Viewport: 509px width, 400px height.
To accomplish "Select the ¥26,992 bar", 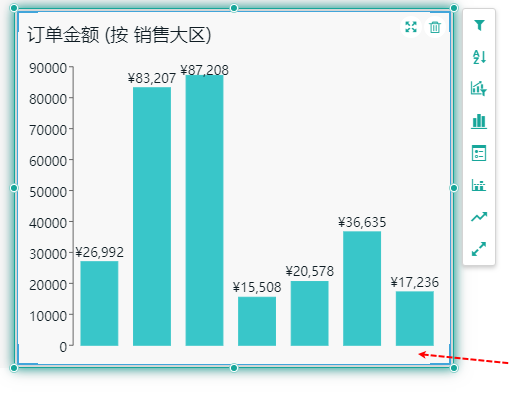I will [99, 303].
